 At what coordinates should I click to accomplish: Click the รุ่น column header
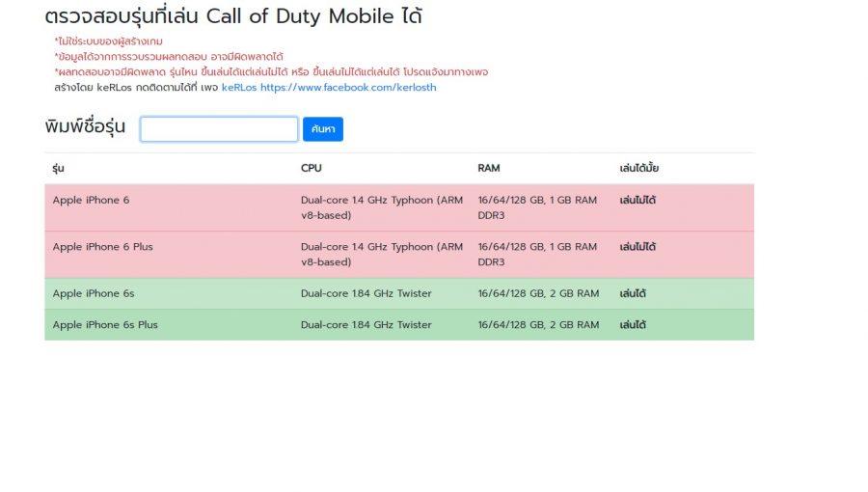58,168
